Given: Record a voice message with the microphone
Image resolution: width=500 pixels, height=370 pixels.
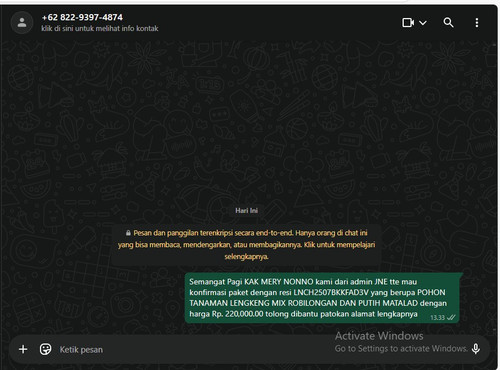Looking at the screenshot, I should coord(476,349).
